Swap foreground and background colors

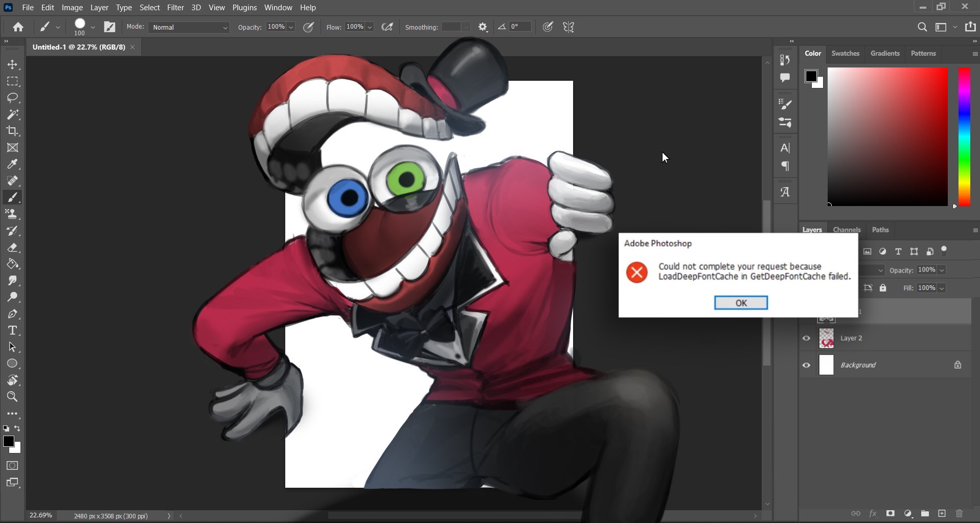click(x=17, y=428)
